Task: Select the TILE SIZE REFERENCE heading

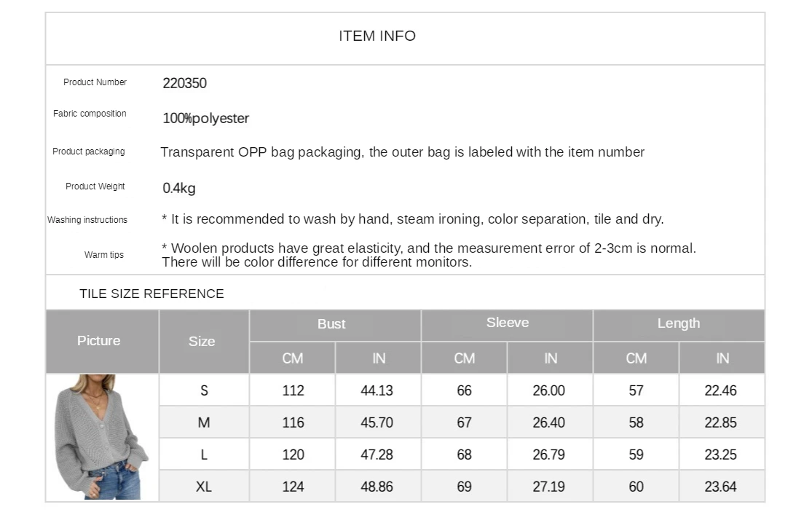Action: (151, 294)
